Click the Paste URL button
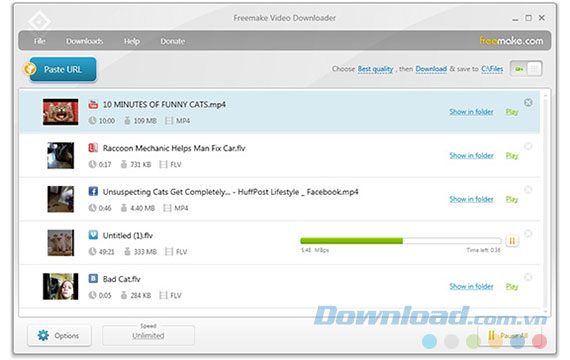 tap(63, 69)
